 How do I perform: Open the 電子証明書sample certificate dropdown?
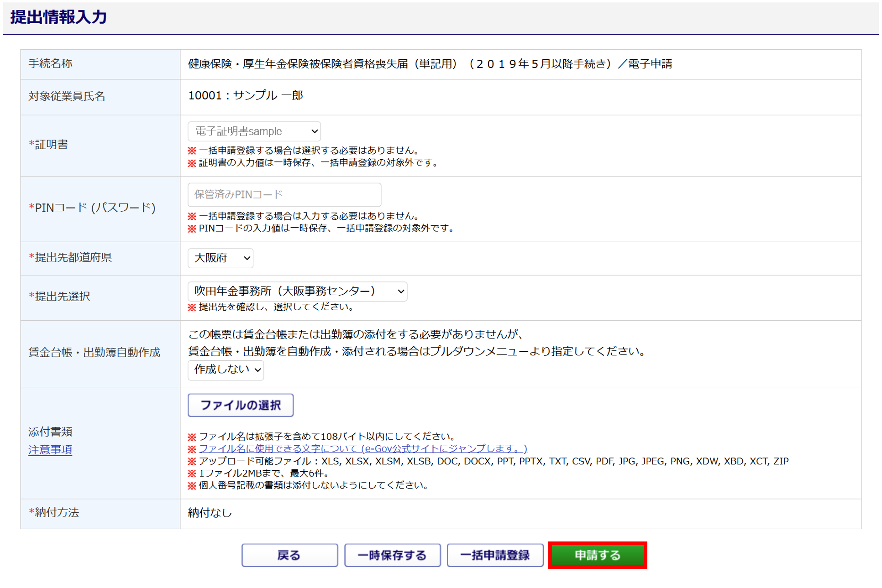[254, 131]
